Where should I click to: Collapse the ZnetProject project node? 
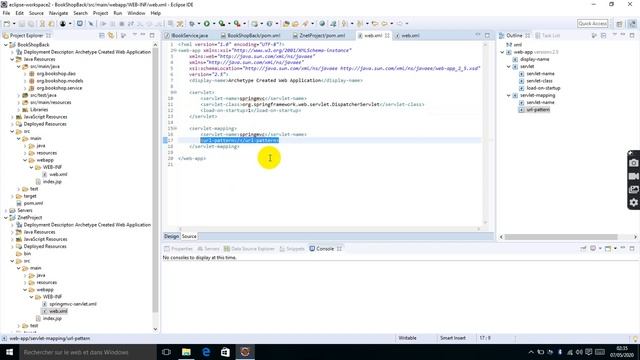click(x=6, y=218)
